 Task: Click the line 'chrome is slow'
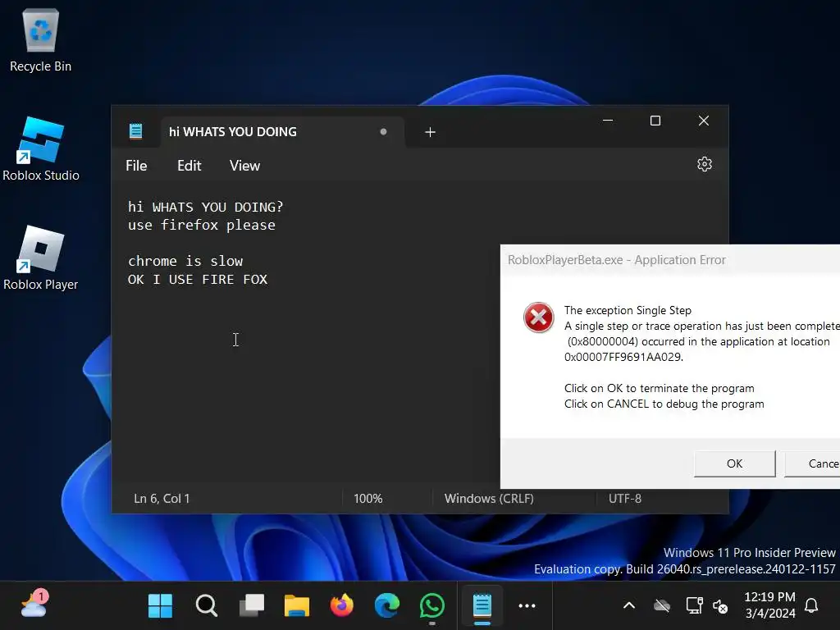185,261
